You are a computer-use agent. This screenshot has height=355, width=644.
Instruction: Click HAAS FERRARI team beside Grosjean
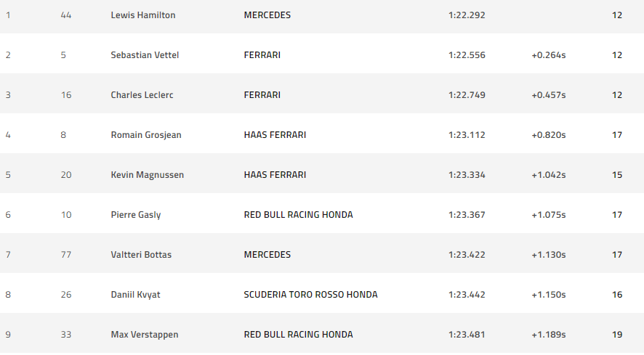tap(275, 135)
